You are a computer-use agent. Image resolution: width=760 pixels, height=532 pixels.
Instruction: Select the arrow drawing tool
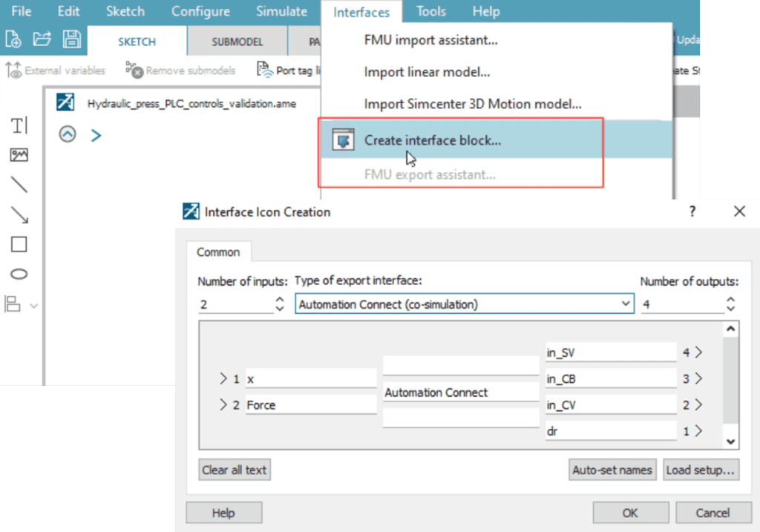tap(19, 215)
